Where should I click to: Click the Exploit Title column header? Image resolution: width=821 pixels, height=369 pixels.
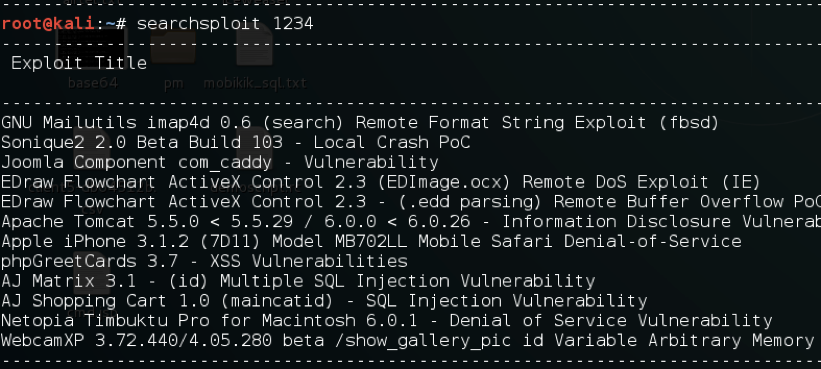tap(79, 63)
